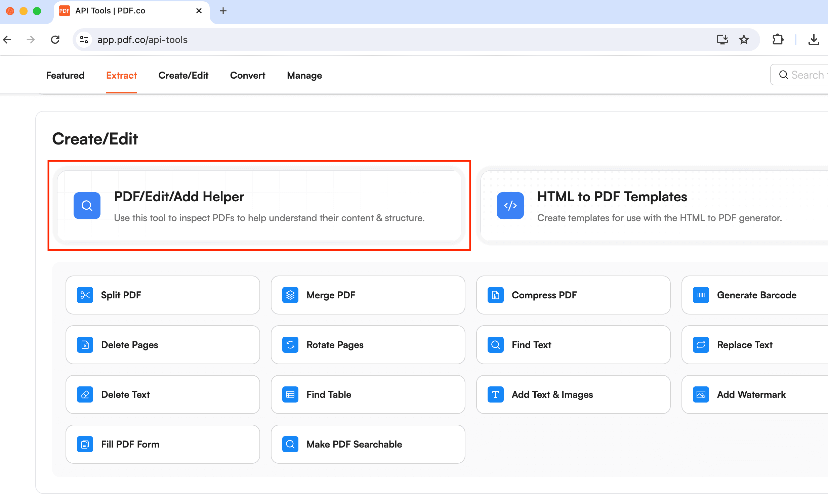
Task: Switch to the Featured tab
Action: [x=65, y=75]
